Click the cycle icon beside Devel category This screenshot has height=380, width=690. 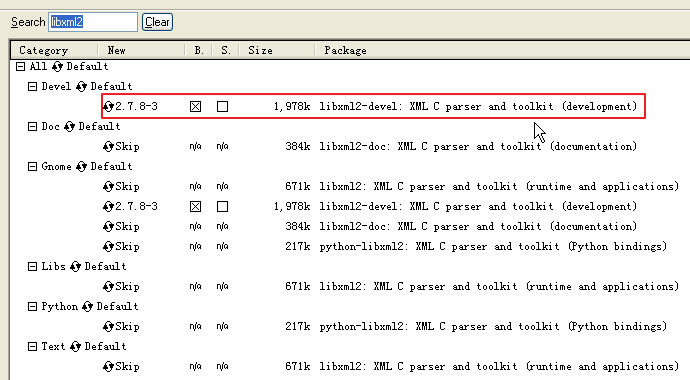(81, 86)
